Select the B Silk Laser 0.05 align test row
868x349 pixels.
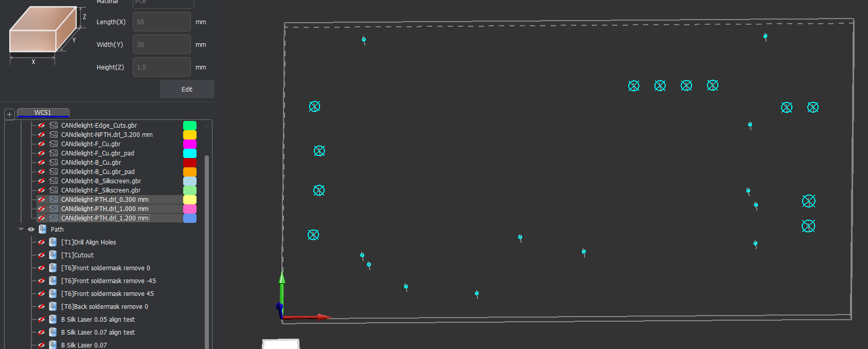pyautogui.click(x=98, y=319)
